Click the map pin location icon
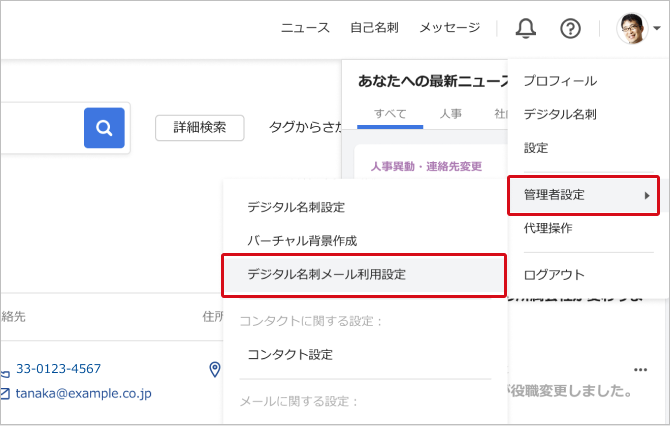The width and height of the screenshot is (670, 426). pyautogui.click(x=214, y=370)
